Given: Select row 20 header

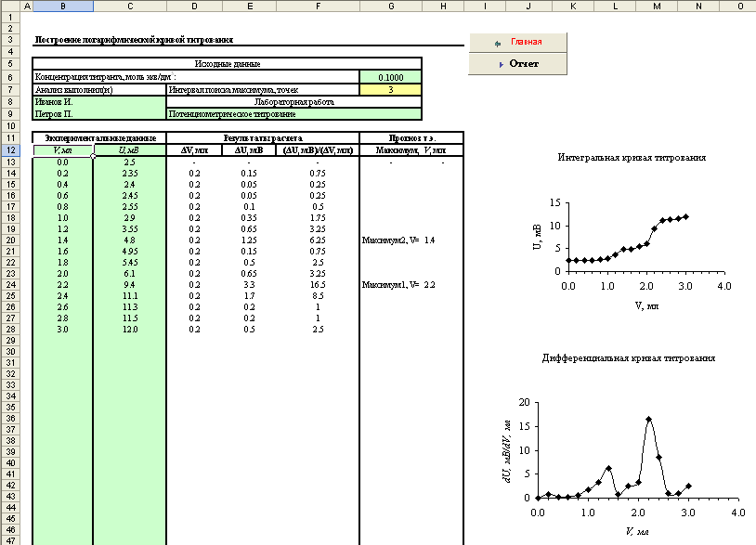Looking at the screenshot, I should [10, 240].
